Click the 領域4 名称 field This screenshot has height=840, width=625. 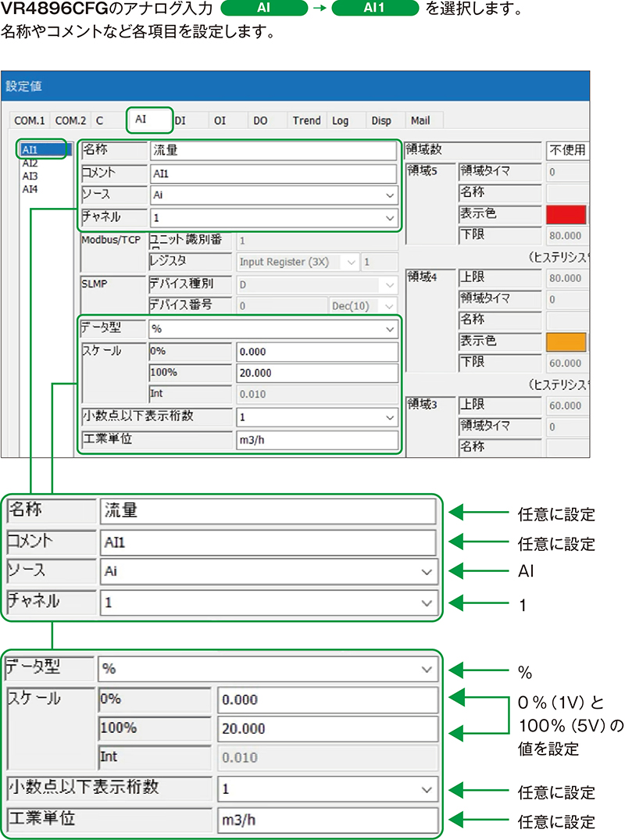tap(567, 320)
